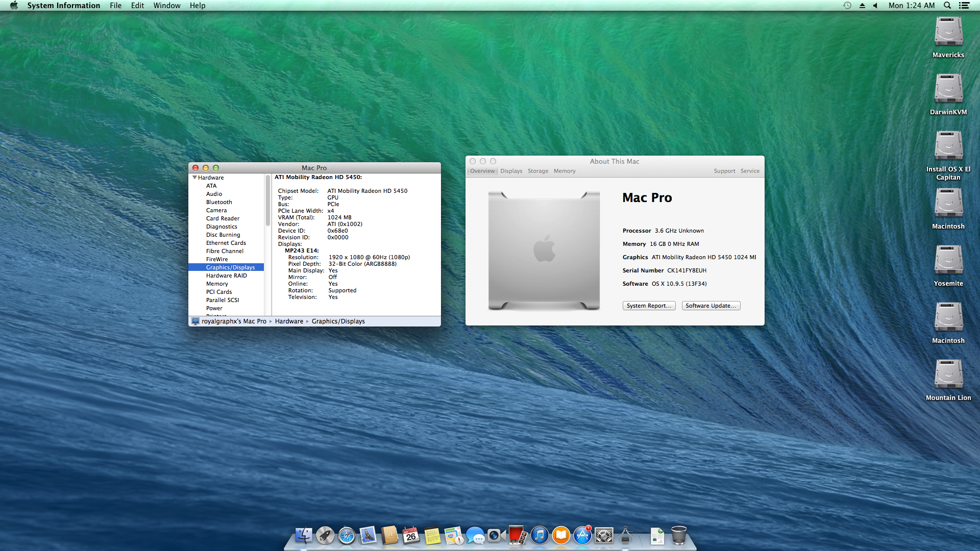This screenshot has height=551, width=980.
Task: Open the Window menu
Action: tap(166, 6)
